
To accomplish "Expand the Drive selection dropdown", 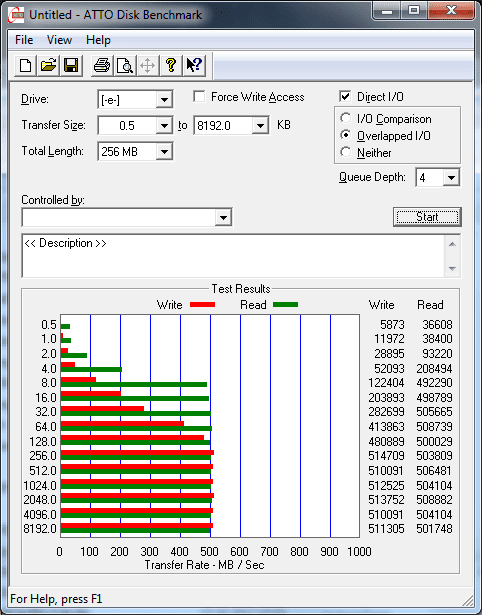I will point(164,100).
